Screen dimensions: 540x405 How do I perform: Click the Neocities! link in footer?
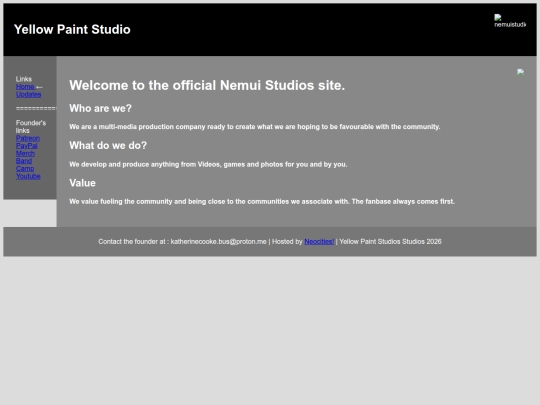(x=319, y=242)
